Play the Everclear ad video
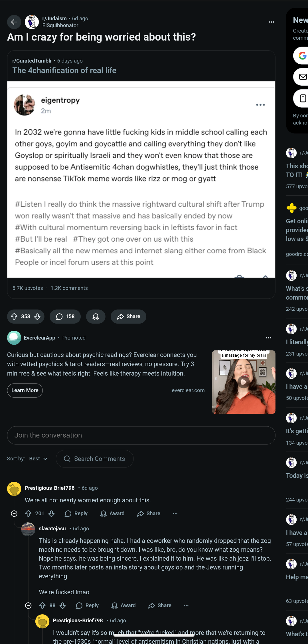The width and height of the screenshot is (308, 644). click(x=244, y=382)
